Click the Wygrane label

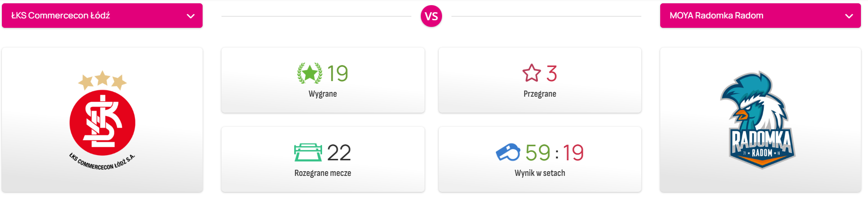tap(323, 94)
